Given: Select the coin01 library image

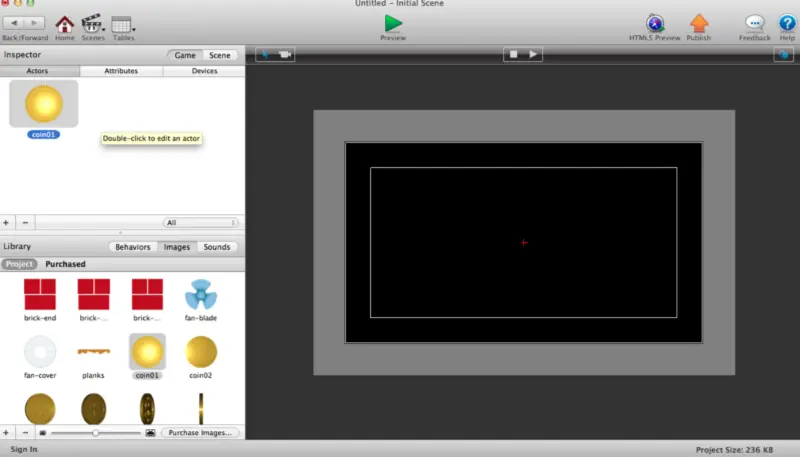Looking at the screenshot, I should coord(147,351).
